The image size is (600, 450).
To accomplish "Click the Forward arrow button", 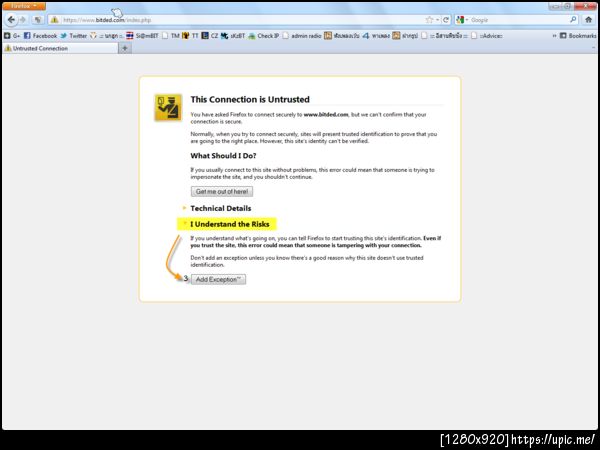I will click(23, 20).
